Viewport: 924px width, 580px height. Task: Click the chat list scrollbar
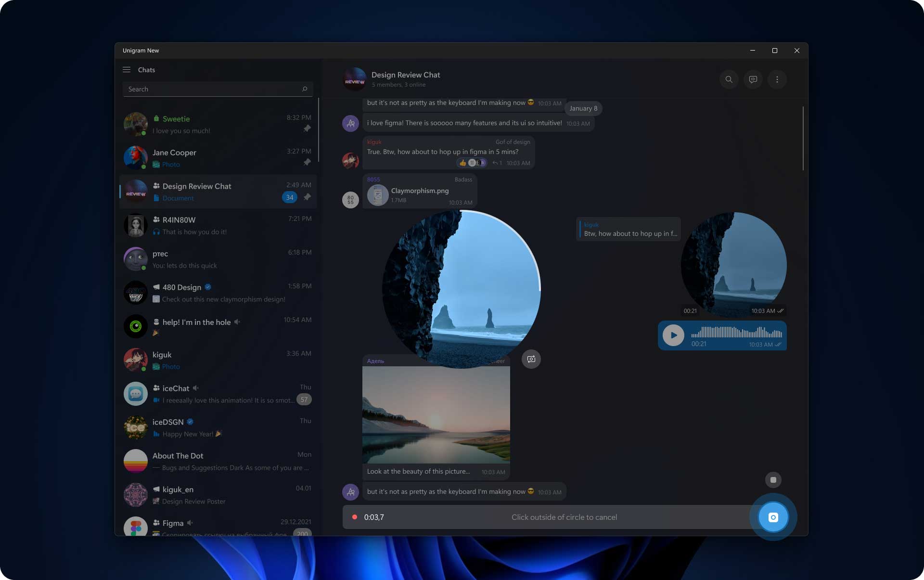[319, 129]
